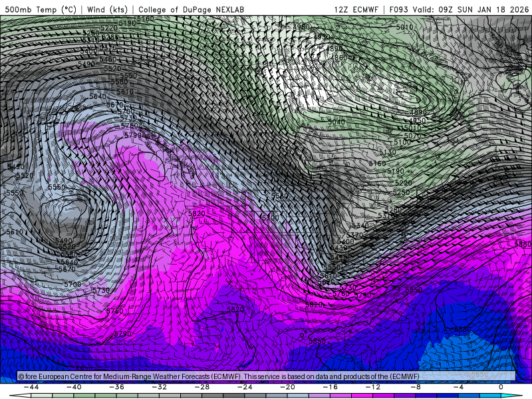
Task: Click the 5130 contour label
Action: tap(388, 152)
